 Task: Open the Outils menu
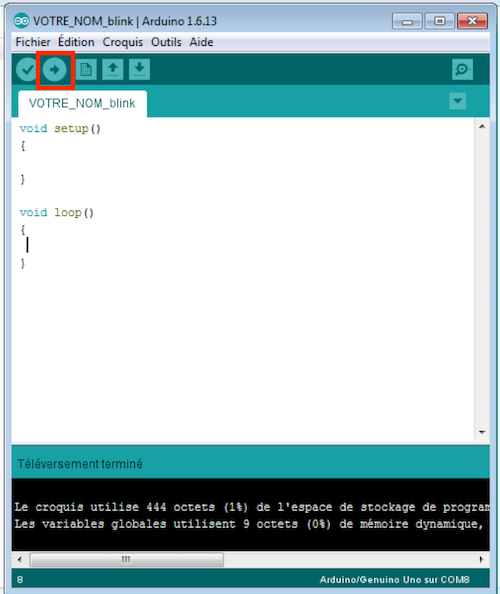coord(166,42)
